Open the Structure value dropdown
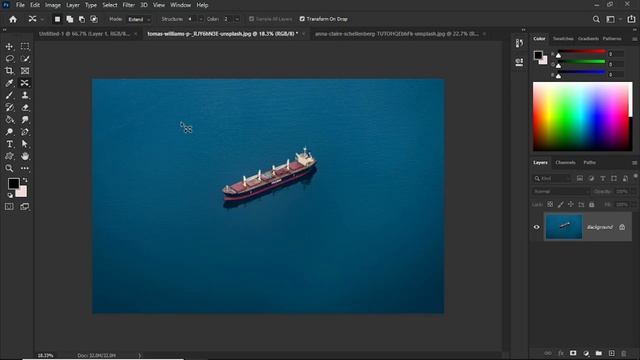This screenshot has width=640, height=360. [x=200, y=19]
